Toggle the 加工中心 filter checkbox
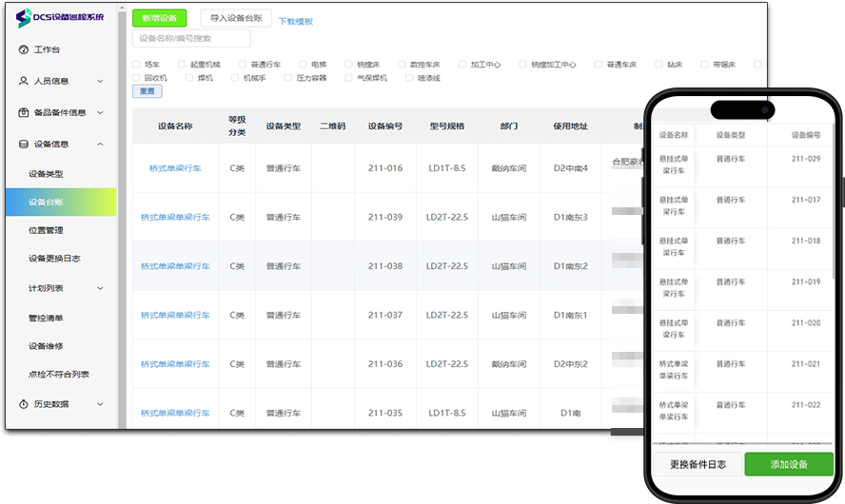 462,65
